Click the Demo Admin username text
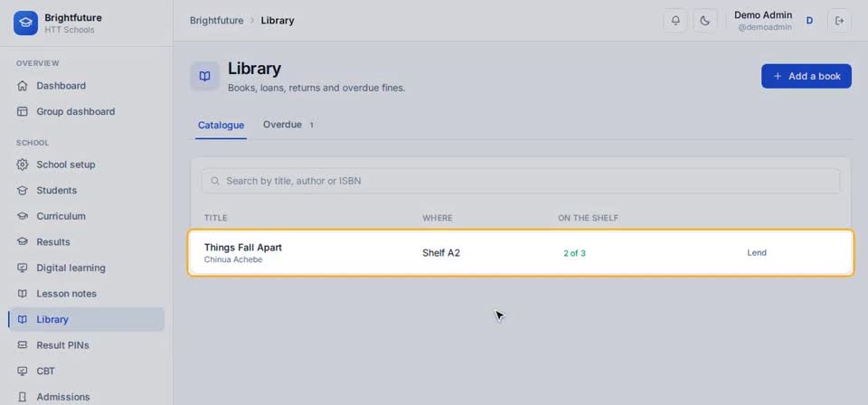Viewport: 868px width, 405px height. (763, 15)
